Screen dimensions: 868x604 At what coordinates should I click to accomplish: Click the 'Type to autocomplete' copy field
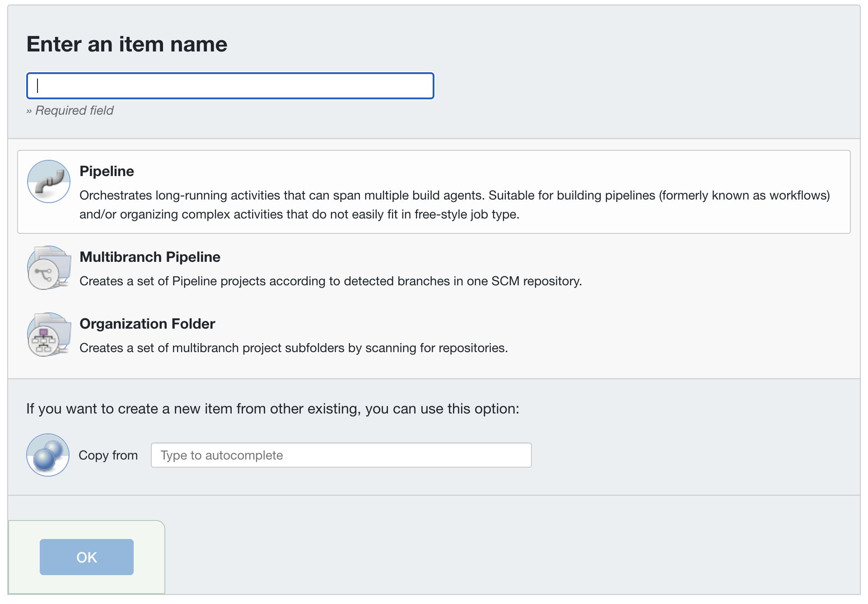(x=341, y=455)
